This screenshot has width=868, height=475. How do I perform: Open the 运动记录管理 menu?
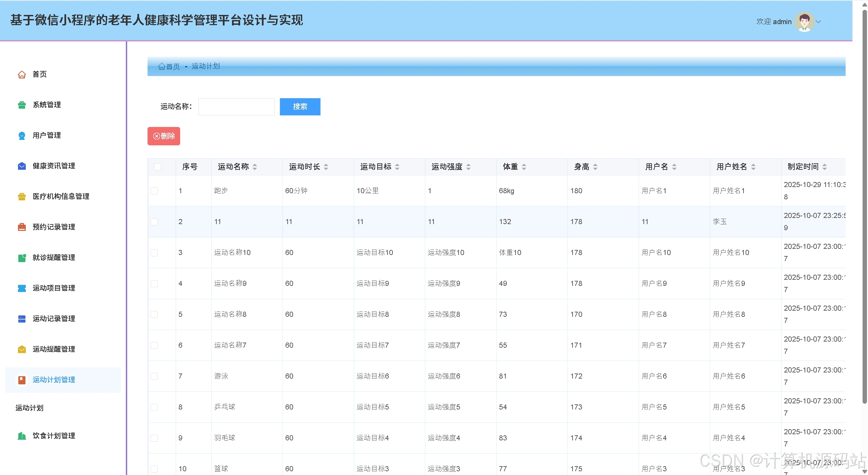point(63,319)
